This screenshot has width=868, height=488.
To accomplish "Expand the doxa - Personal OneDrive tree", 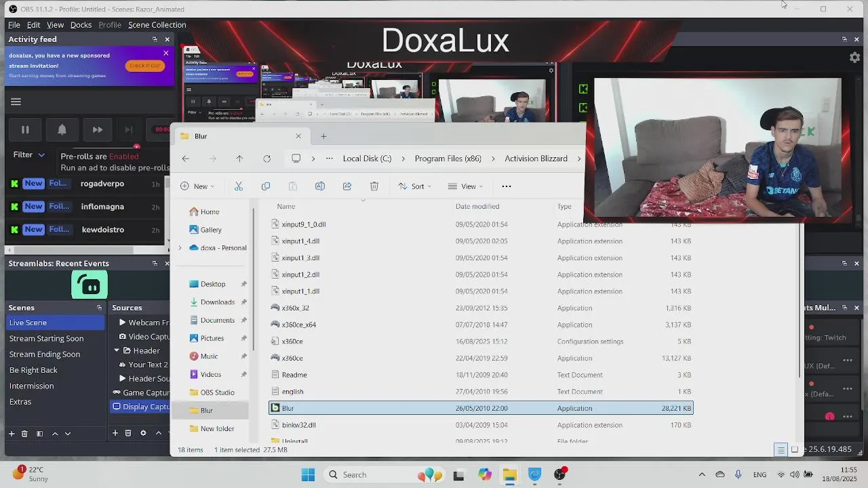I will pos(180,248).
